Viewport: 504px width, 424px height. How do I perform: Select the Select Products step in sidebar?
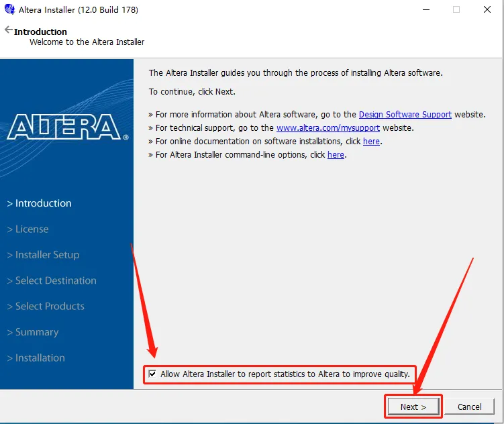click(x=46, y=306)
